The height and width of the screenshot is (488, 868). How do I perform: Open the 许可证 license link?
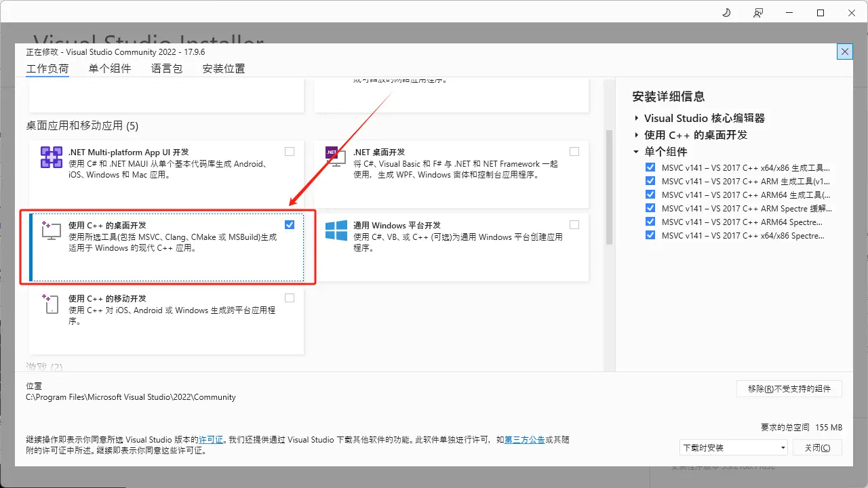tap(211, 440)
